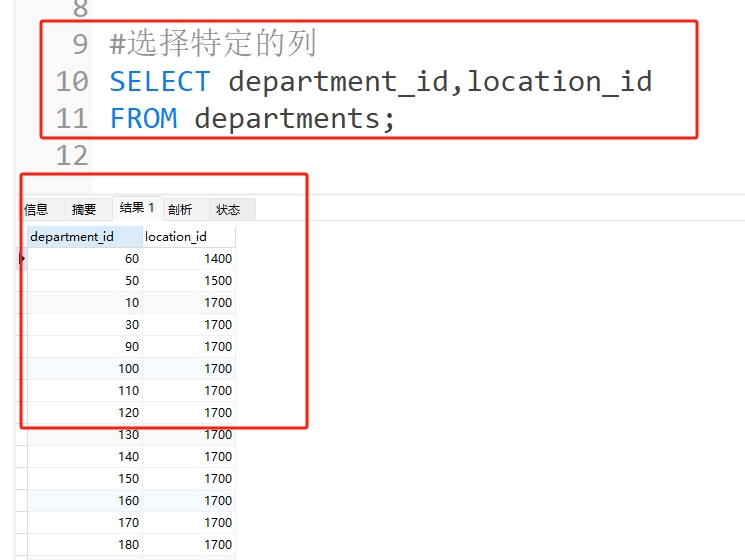Viewport: 745px width, 560px height.
Task: Click the current row indicator arrow beside row 60
Action: point(22,259)
